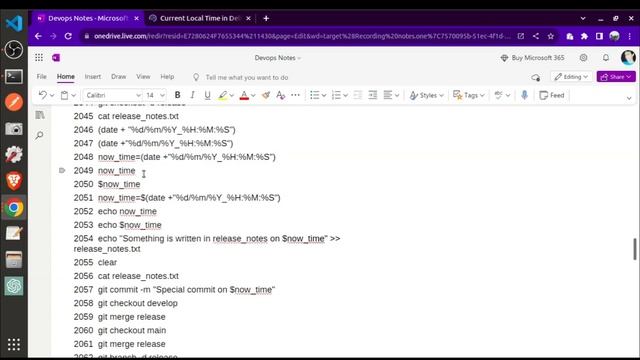The width and height of the screenshot is (640, 360).
Task: Switch to the Insert ribbon tab
Action: 93,77
